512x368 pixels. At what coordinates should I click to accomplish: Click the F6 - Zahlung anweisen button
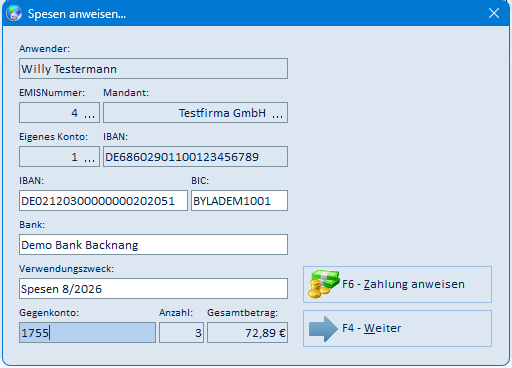(397, 284)
